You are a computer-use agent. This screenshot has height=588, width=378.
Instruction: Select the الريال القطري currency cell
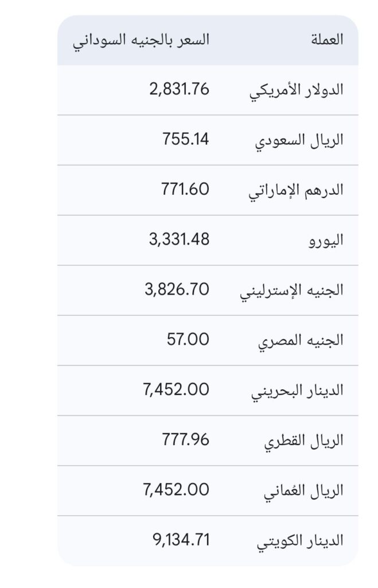click(303, 440)
